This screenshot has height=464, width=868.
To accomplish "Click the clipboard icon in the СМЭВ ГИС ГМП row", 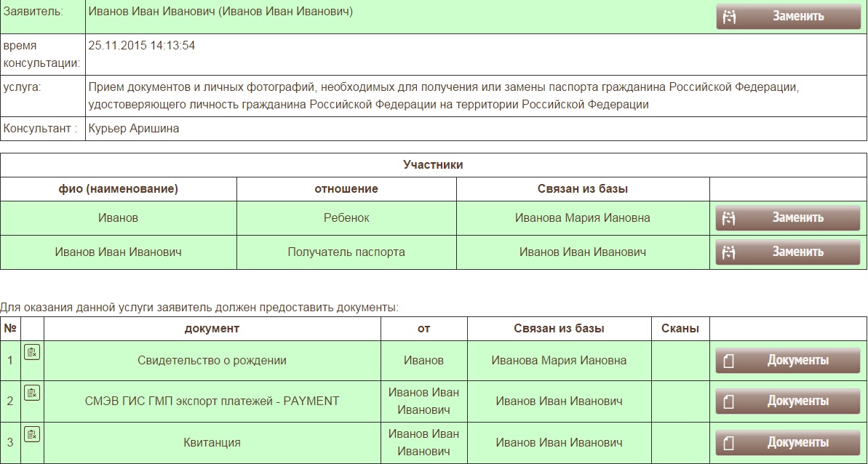I will coord(32,393).
